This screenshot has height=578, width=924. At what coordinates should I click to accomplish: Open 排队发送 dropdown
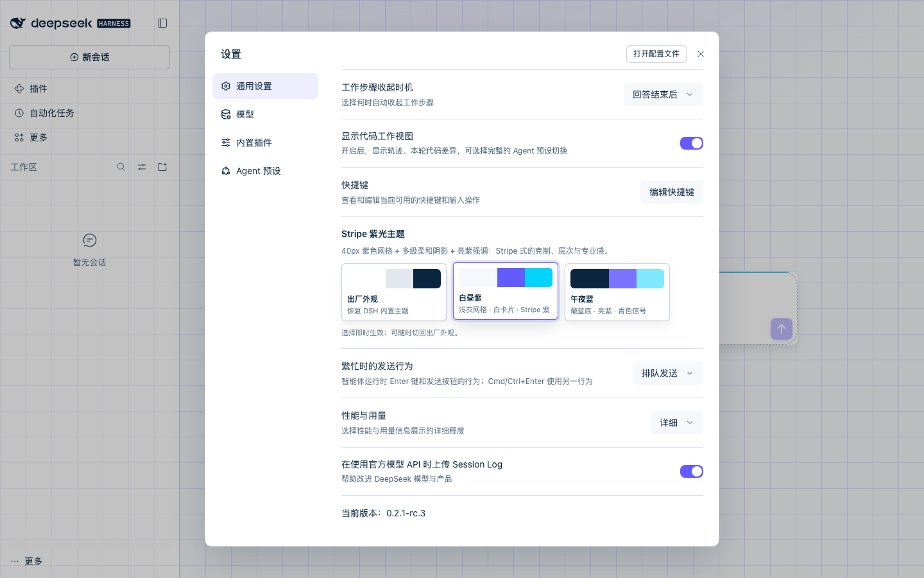point(668,373)
